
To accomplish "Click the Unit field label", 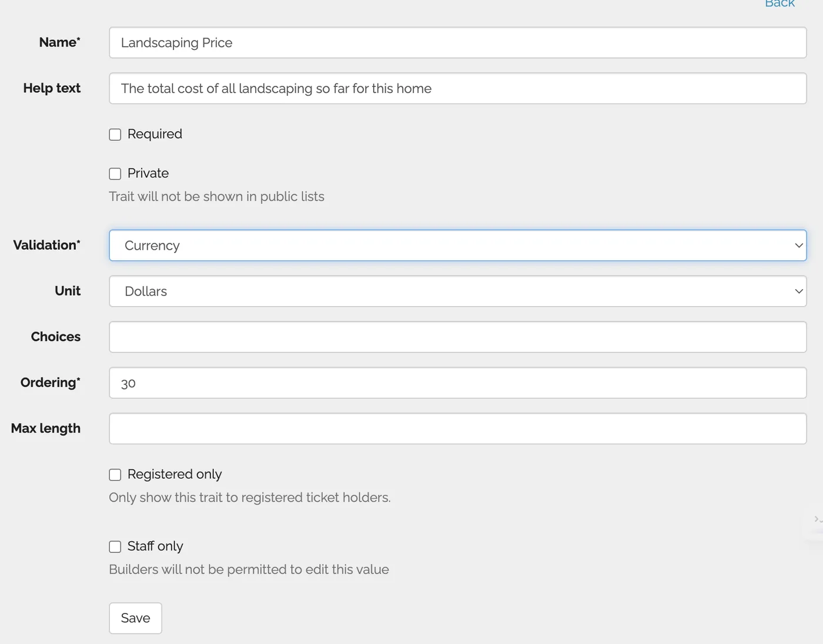I will [x=68, y=291].
